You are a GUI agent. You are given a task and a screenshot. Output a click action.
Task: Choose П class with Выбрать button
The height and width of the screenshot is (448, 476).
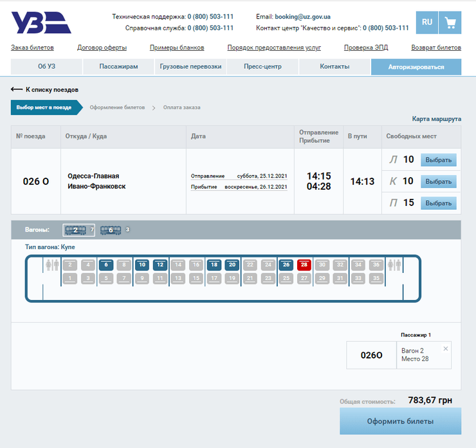click(x=438, y=203)
